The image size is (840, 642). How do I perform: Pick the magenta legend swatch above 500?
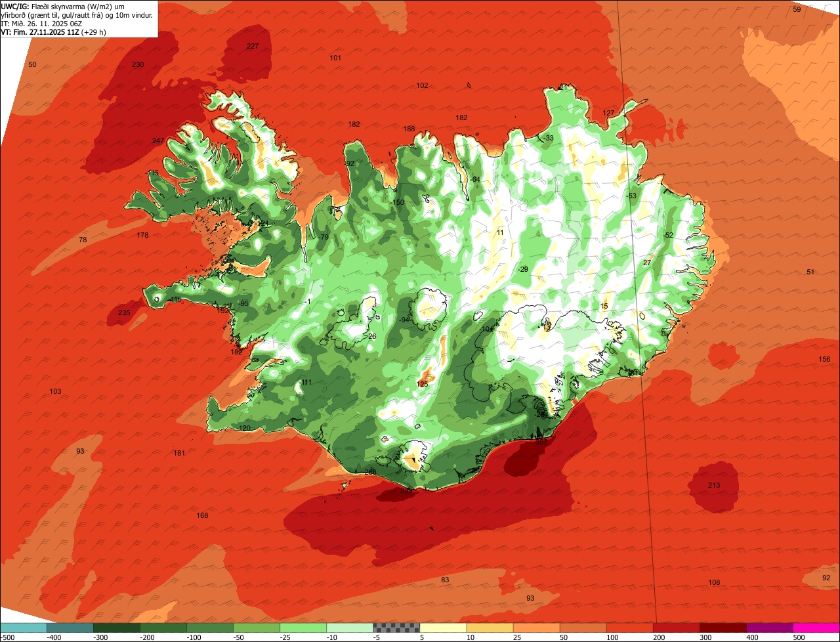(x=816, y=628)
